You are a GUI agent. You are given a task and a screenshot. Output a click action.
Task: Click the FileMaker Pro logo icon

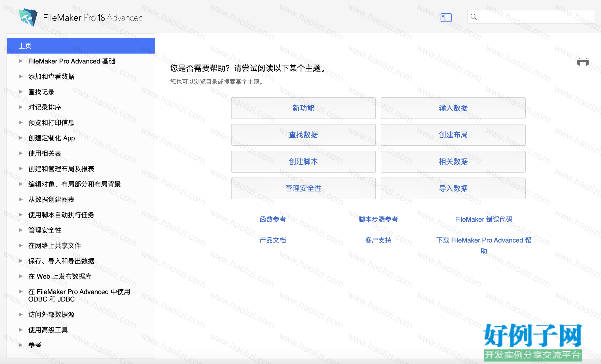pyautogui.click(x=28, y=17)
